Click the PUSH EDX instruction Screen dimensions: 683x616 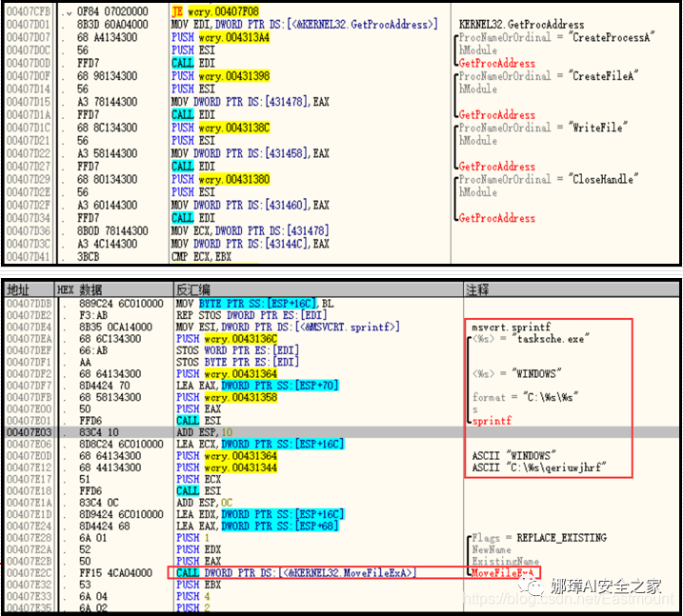coord(199,549)
